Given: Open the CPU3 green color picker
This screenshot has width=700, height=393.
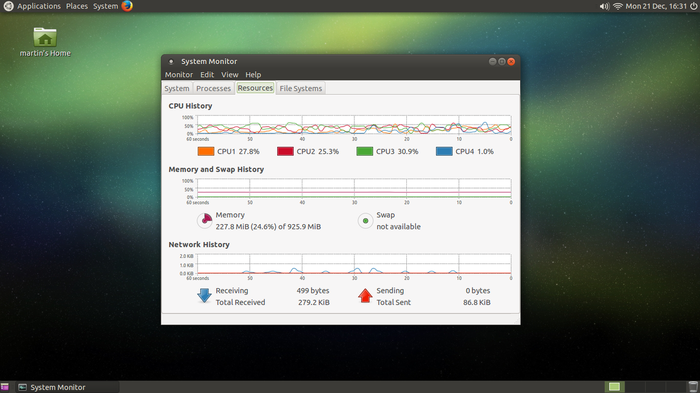Looking at the screenshot, I should click(x=365, y=151).
